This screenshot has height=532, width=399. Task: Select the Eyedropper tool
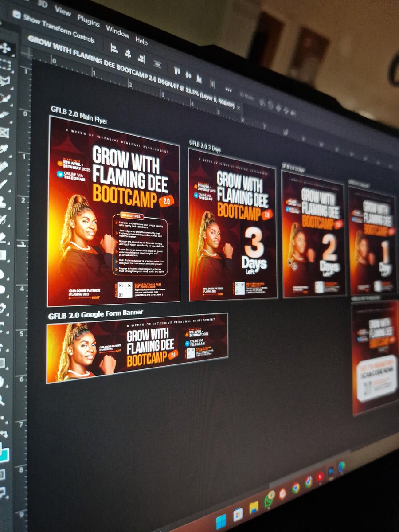(x=3, y=149)
